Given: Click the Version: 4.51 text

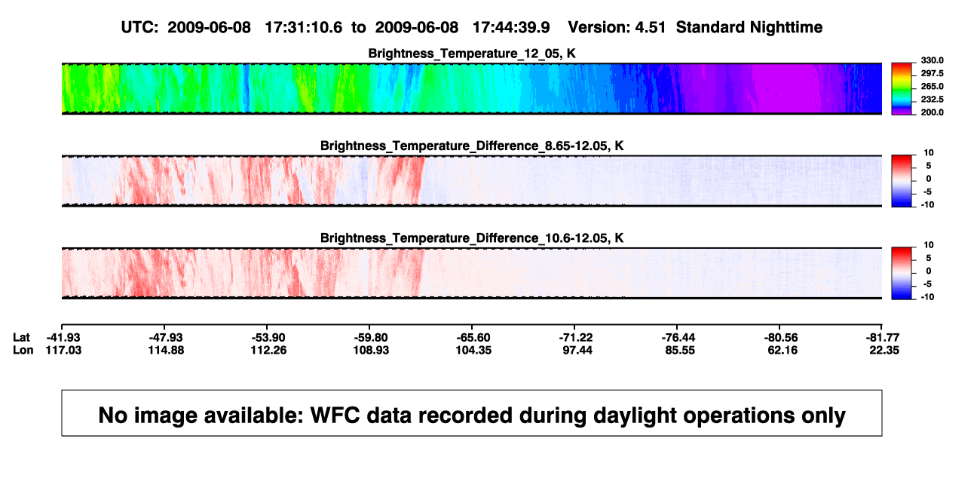Looking at the screenshot, I should pos(618,28).
